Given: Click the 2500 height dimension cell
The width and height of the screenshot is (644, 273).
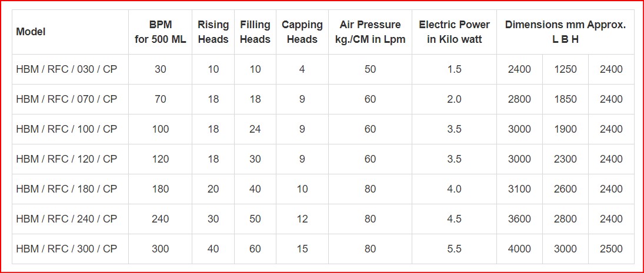Looking at the screenshot, I should click(x=611, y=249).
